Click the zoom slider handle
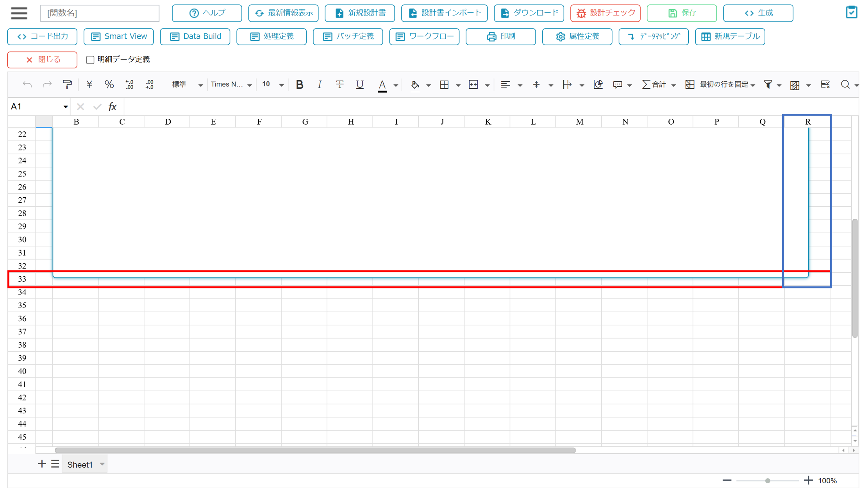The width and height of the screenshot is (868, 488). (768, 481)
